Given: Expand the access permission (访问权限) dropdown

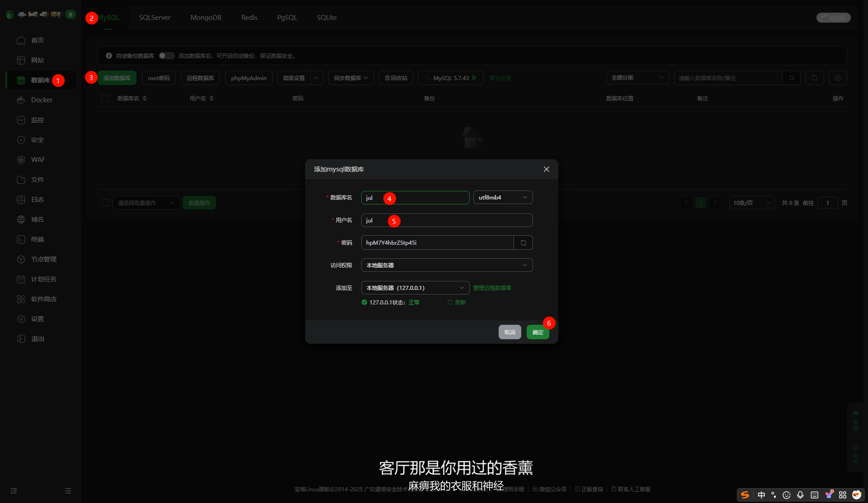Looking at the screenshot, I should (x=446, y=265).
